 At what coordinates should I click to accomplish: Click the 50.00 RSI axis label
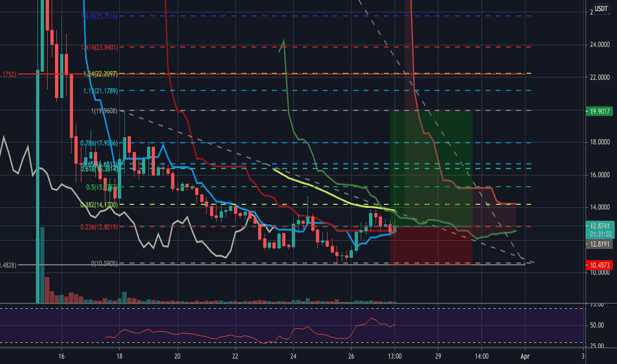pyautogui.click(x=597, y=325)
